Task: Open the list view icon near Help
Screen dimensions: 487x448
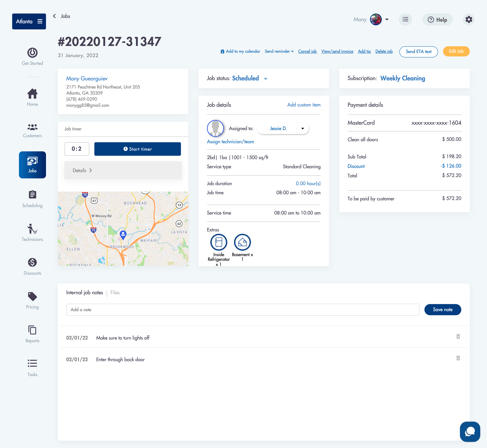Action: pyautogui.click(x=405, y=19)
